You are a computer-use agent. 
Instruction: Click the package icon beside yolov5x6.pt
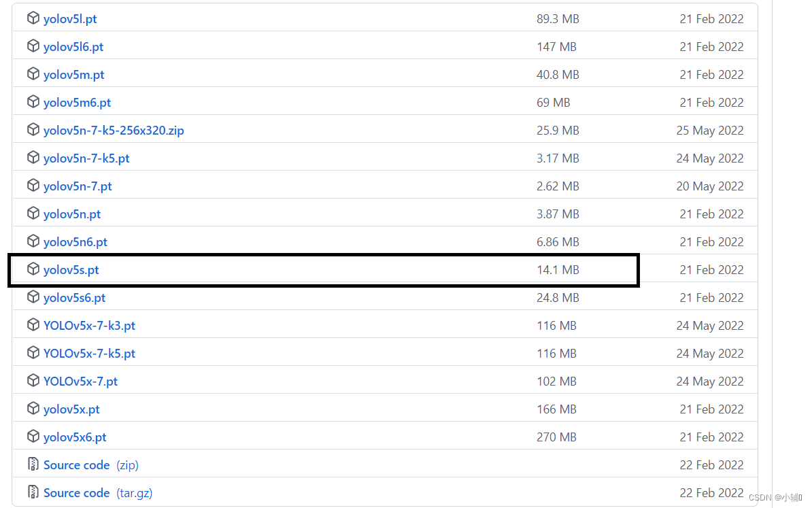point(33,437)
